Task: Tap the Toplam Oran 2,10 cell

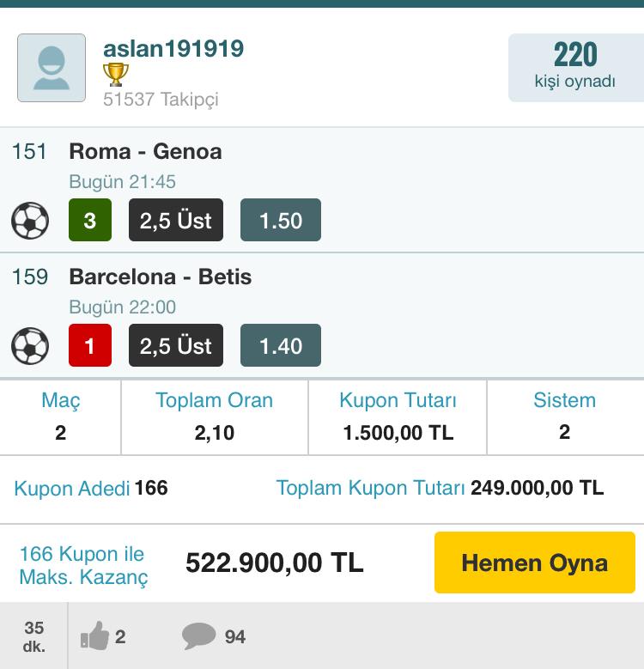Action: 215,417
